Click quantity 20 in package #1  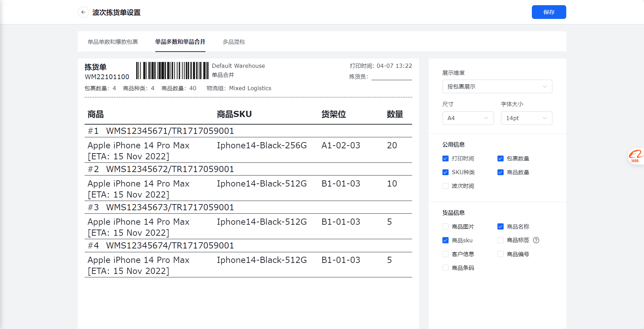(x=392, y=146)
